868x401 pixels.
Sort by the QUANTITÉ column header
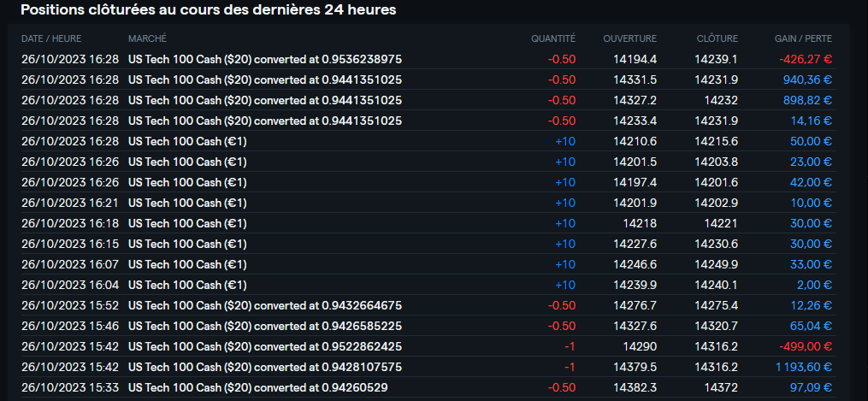(553, 38)
